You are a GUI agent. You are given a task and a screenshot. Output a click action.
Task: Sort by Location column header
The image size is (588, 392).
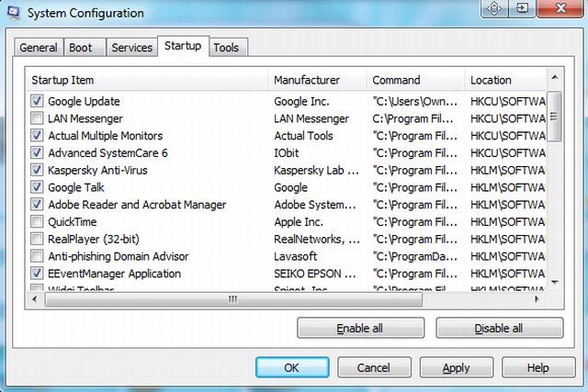click(x=505, y=80)
